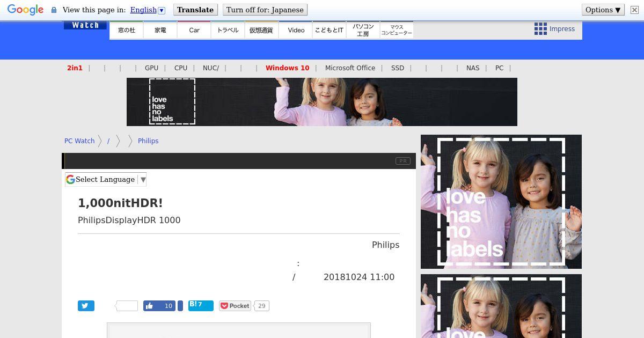Click the PhilipsDisplayHDR 1000 subtitle
This screenshot has height=338, width=644.
(129, 220)
